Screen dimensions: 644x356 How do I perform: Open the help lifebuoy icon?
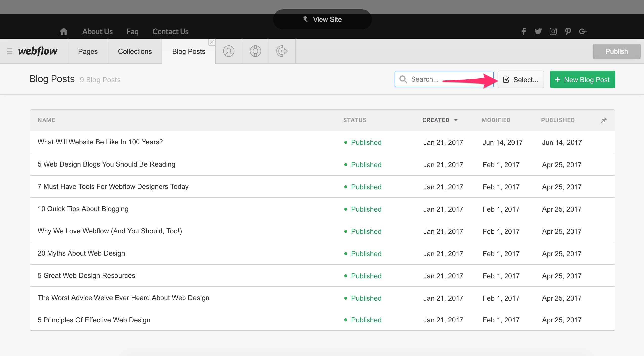click(x=255, y=51)
